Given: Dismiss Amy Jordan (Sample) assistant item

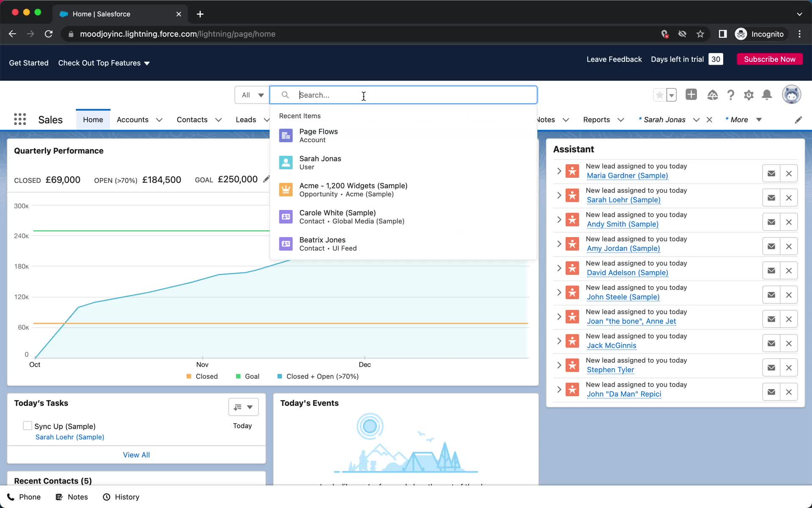Looking at the screenshot, I should [789, 246].
